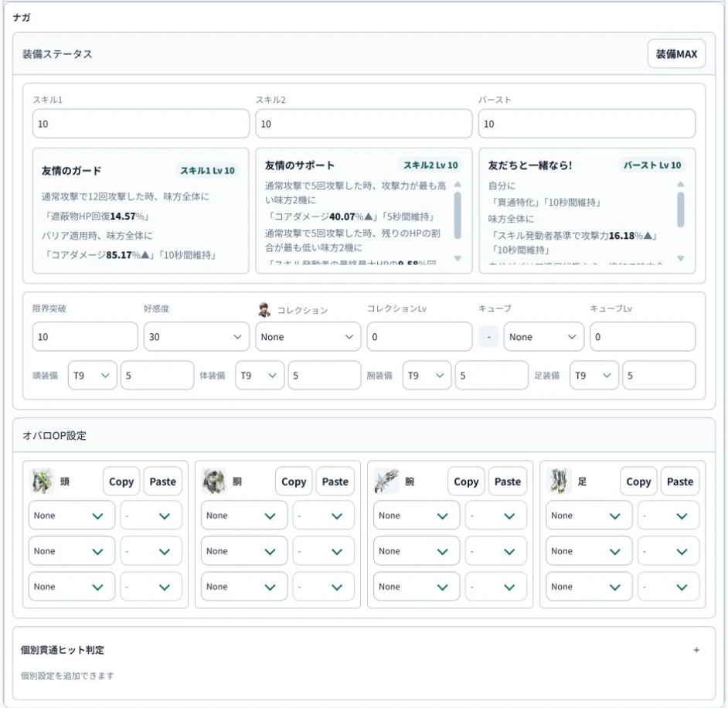Expand the 個別貫通ヒット判定 plus icon
This screenshot has height=708, width=728.
pyautogui.click(x=696, y=650)
